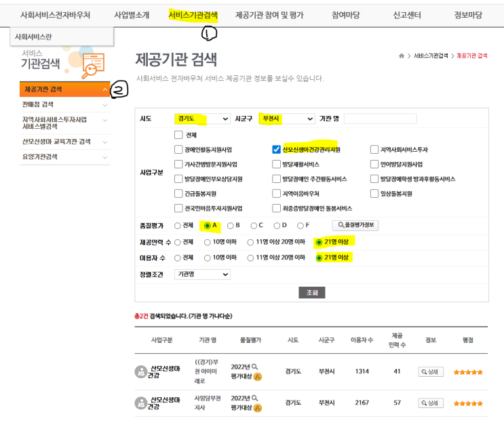Click person icon beside first 산모신생아건강 row

pos(140,372)
